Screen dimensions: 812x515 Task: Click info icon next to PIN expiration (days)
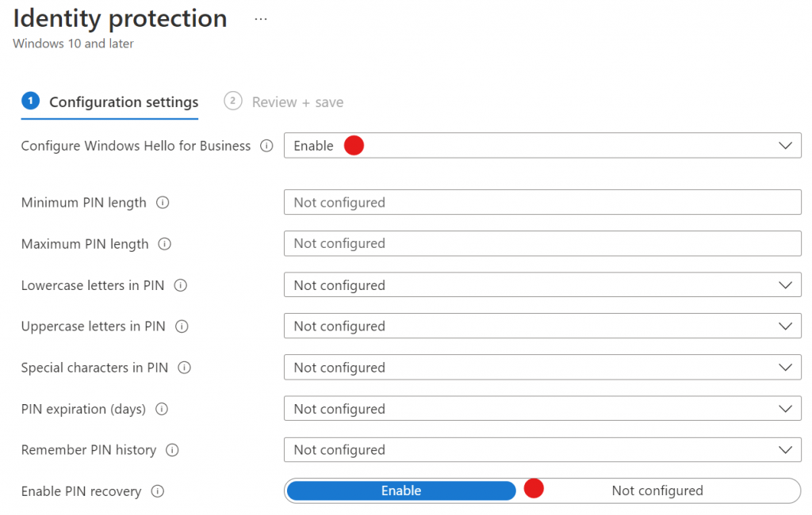[162, 409]
